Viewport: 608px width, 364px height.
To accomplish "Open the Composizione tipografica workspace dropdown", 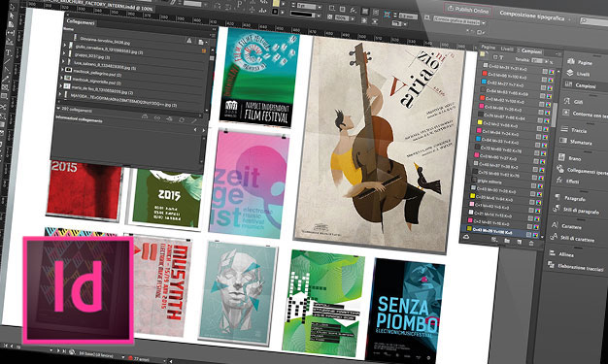I will 535,16.
